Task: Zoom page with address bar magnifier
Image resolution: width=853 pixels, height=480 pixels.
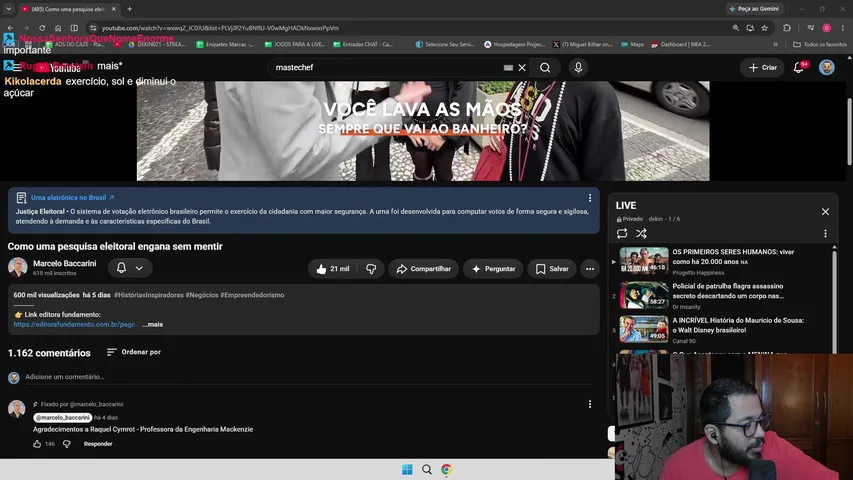Action: pyautogui.click(x=735, y=28)
